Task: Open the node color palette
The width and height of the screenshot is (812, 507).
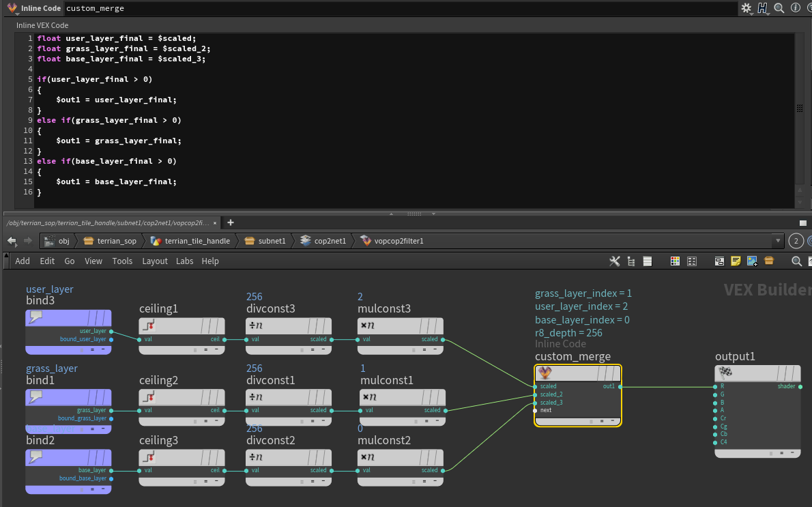Action: 675,261
